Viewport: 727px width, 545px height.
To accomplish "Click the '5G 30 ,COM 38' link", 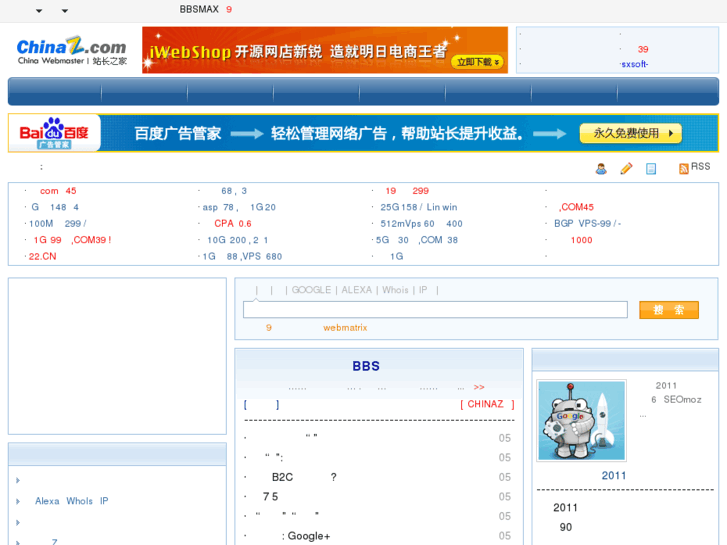I will 417,240.
